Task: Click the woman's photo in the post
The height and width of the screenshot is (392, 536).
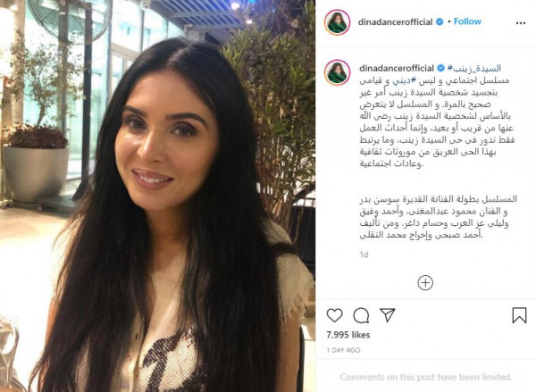Action: [157, 196]
